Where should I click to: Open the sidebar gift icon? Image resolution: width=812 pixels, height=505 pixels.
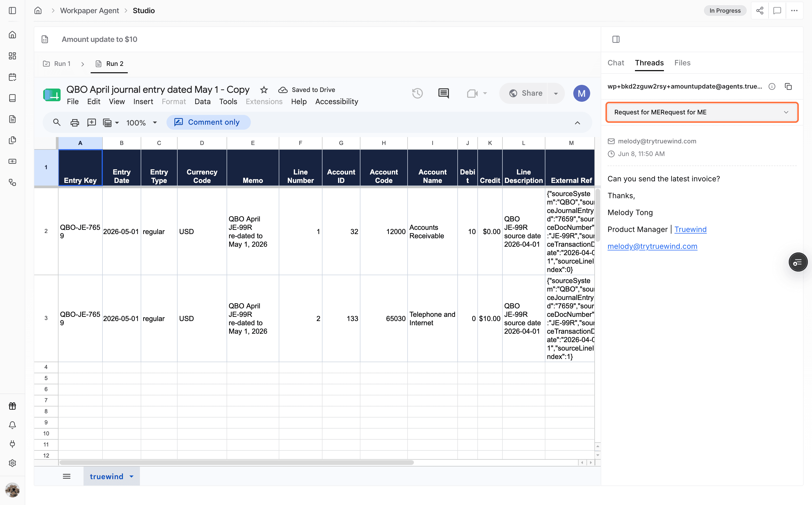pos(12,406)
